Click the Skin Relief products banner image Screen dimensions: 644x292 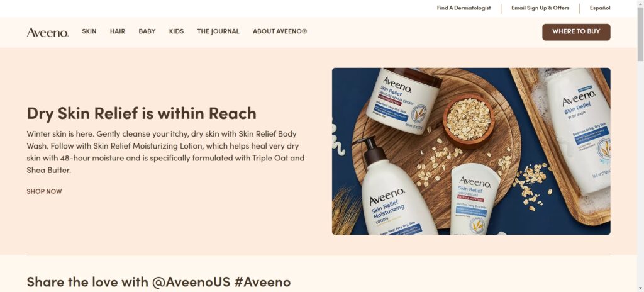pyautogui.click(x=471, y=151)
